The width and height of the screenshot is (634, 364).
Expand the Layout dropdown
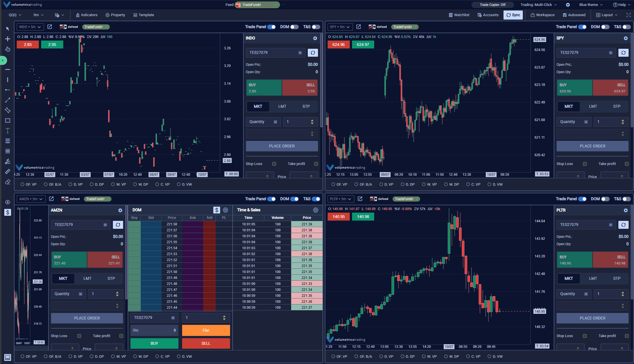click(x=607, y=15)
